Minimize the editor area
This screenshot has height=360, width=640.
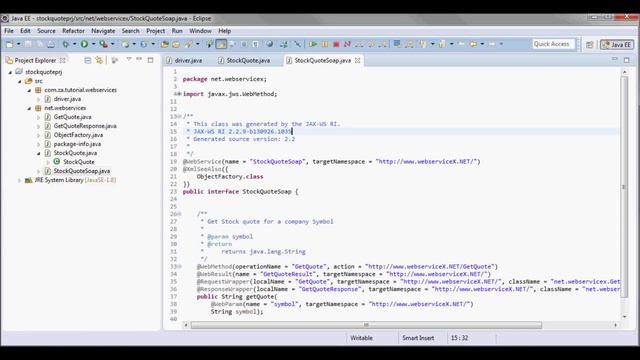[615, 60]
